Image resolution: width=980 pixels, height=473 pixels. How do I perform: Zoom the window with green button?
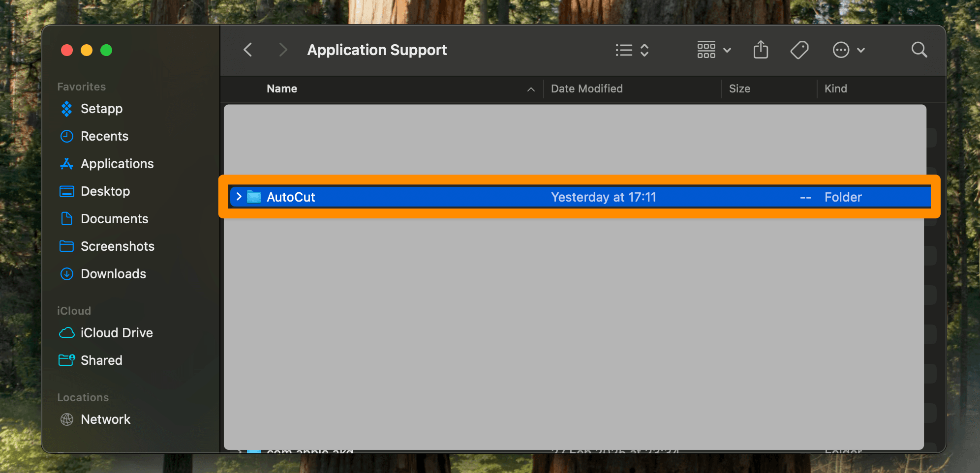coord(106,50)
